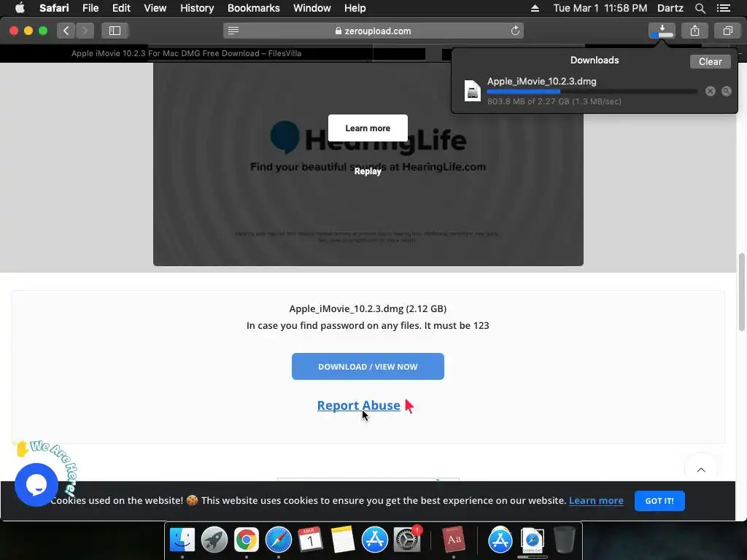Open Calendar from the Dock
The height and width of the screenshot is (560, 747).
pyautogui.click(x=310, y=540)
